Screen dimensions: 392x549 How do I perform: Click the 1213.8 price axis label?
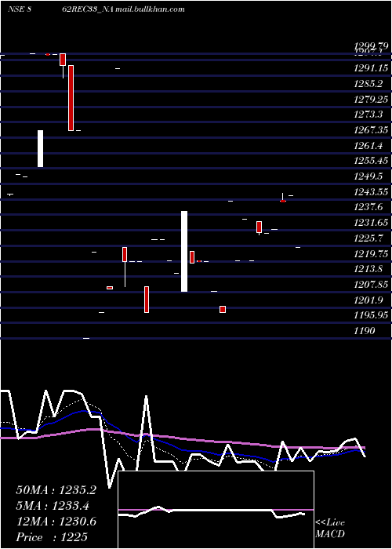tap(368, 269)
